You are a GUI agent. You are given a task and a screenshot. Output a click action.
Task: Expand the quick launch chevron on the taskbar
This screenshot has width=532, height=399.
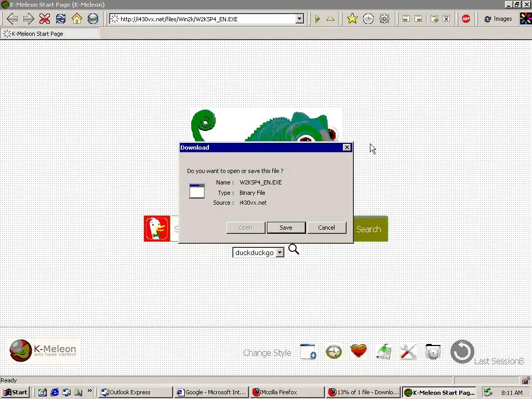(x=89, y=390)
